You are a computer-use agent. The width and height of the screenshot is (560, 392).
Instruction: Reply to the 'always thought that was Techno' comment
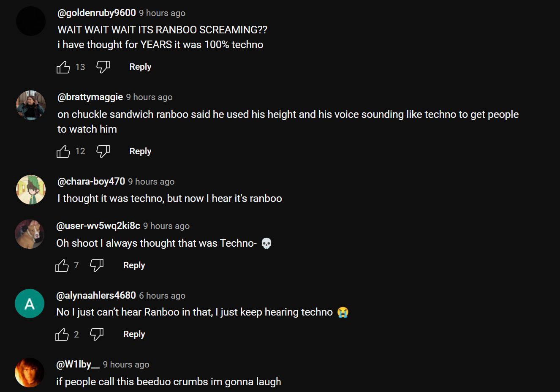(134, 265)
